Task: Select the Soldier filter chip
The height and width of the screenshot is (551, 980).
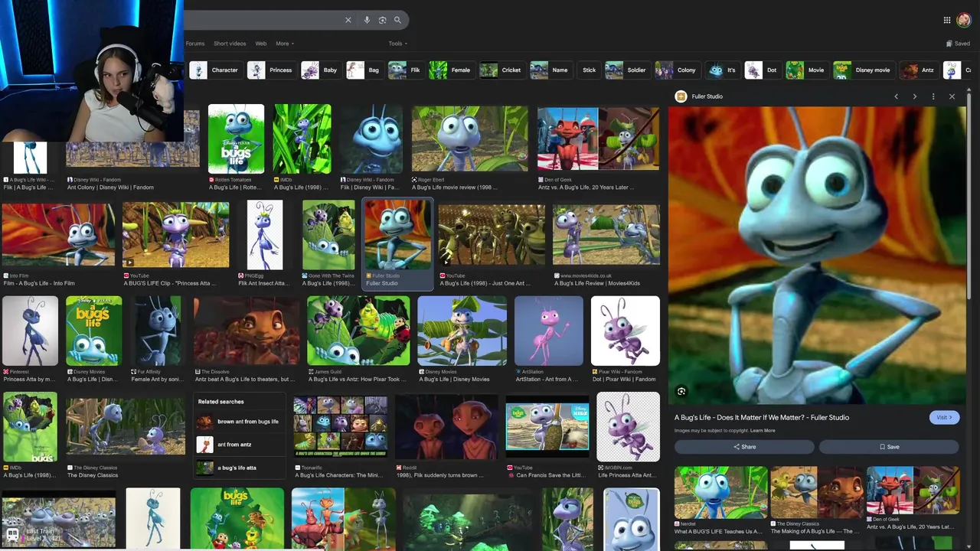Action: [x=626, y=70]
